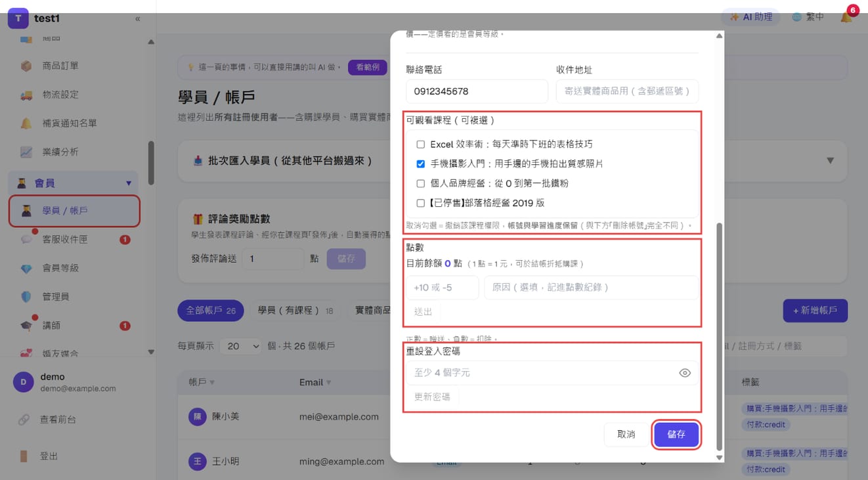The width and height of the screenshot is (868, 480).
Task: Click the 收件地址 input field
Action: point(627,91)
